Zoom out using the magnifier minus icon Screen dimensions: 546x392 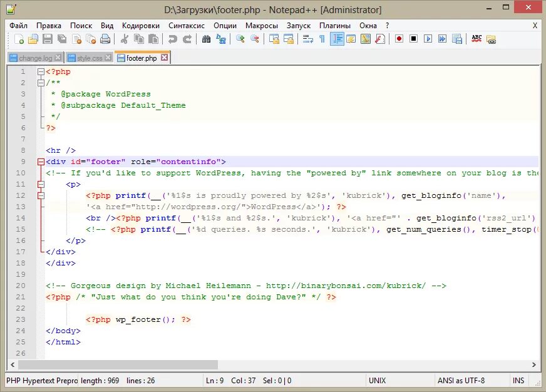point(255,39)
